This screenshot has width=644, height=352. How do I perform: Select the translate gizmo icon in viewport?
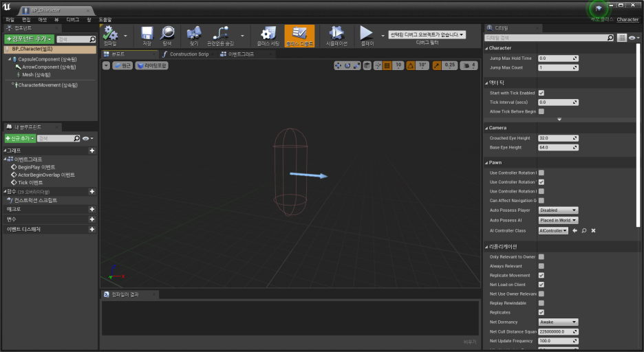coord(338,65)
